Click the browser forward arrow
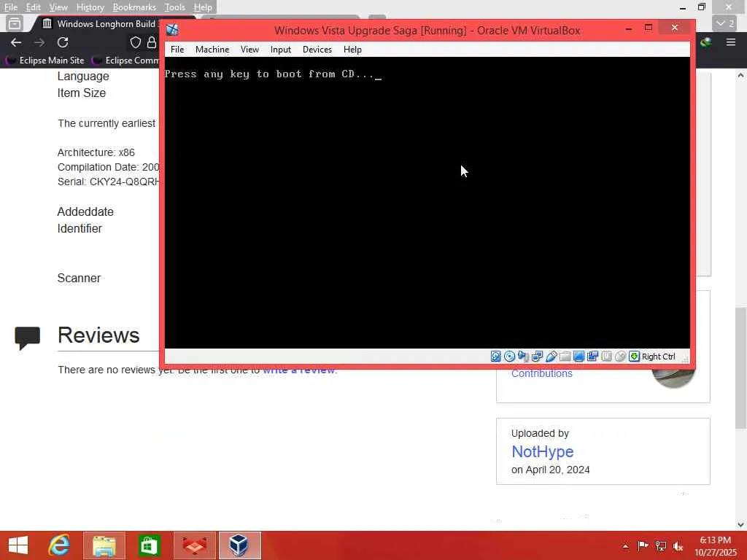Screen dimensions: 747x560 (x=39, y=42)
